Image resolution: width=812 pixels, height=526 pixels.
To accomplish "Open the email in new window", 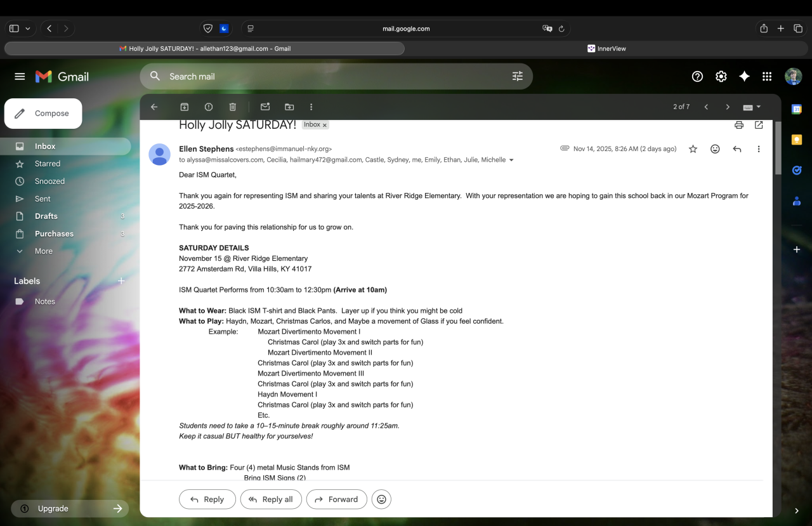I will click(759, 125).
